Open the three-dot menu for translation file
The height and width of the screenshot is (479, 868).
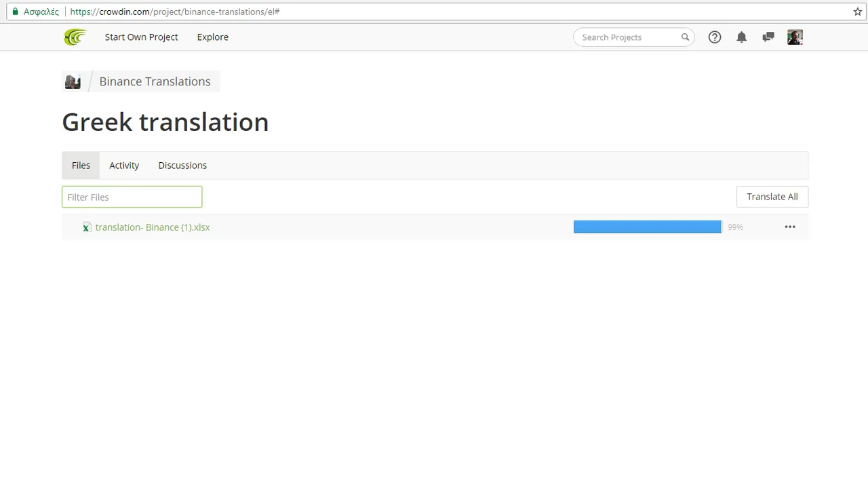[790, 227]
